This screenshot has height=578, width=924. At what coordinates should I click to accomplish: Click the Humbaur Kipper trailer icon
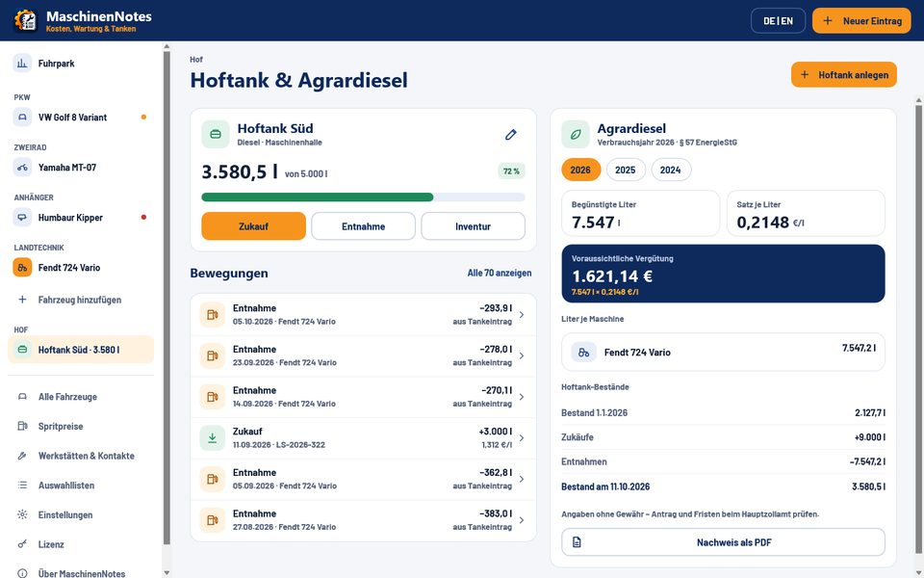click(22, 217)
